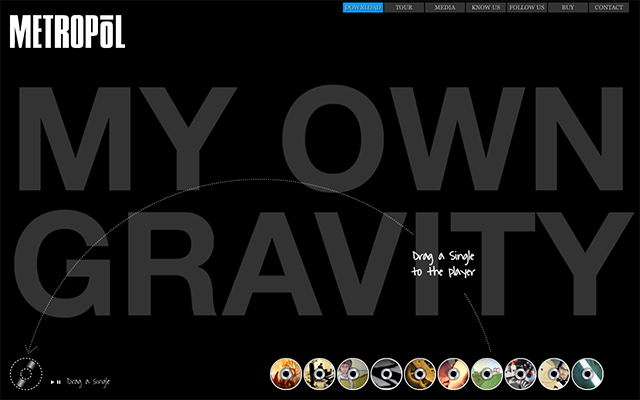Choose the fourth gray striped disc
This screenshot has width=640, height=400.
tap(386, 373)
